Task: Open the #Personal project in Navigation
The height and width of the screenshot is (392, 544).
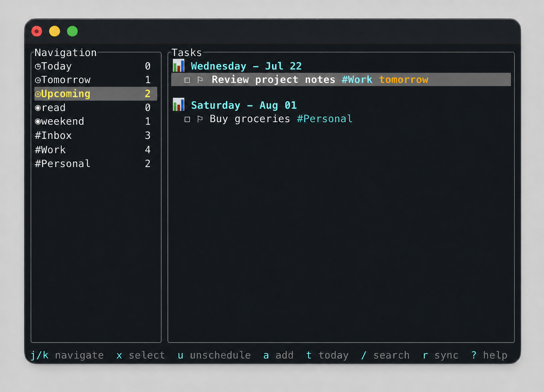Action: point(96,163)
